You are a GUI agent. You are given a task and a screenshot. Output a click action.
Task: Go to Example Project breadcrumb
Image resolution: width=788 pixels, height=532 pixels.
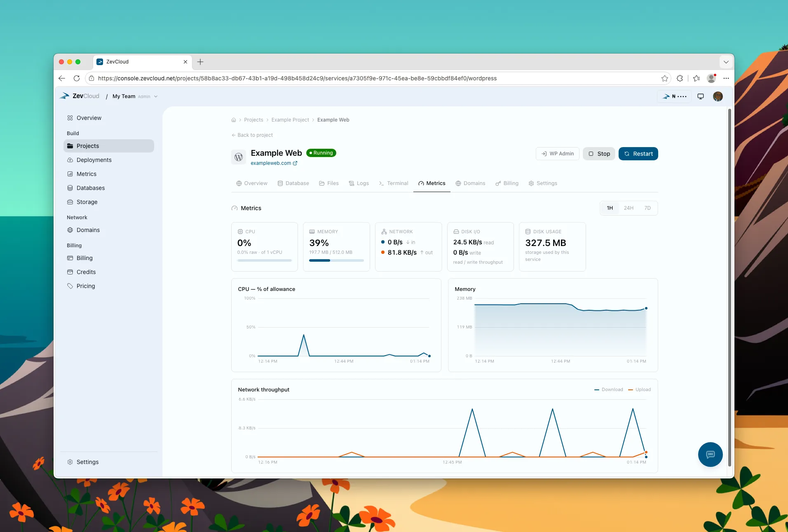[x=290, y=120]
